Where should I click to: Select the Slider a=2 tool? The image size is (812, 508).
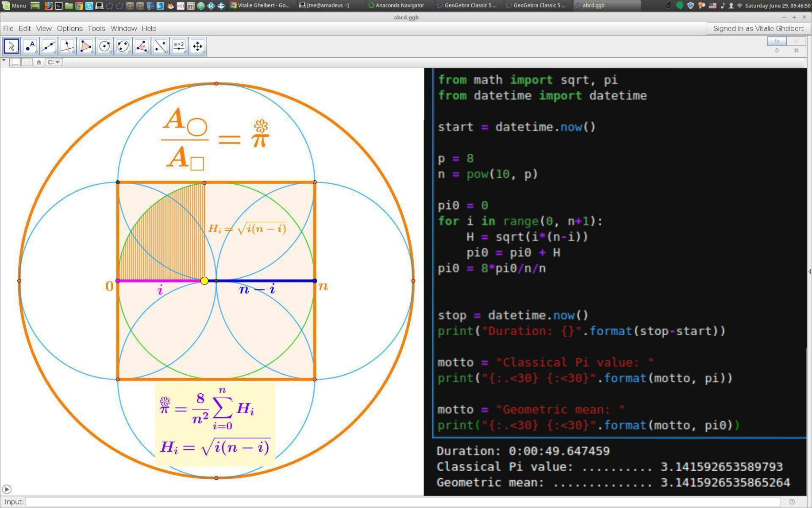pyautogui.click(x=178, y=46)
